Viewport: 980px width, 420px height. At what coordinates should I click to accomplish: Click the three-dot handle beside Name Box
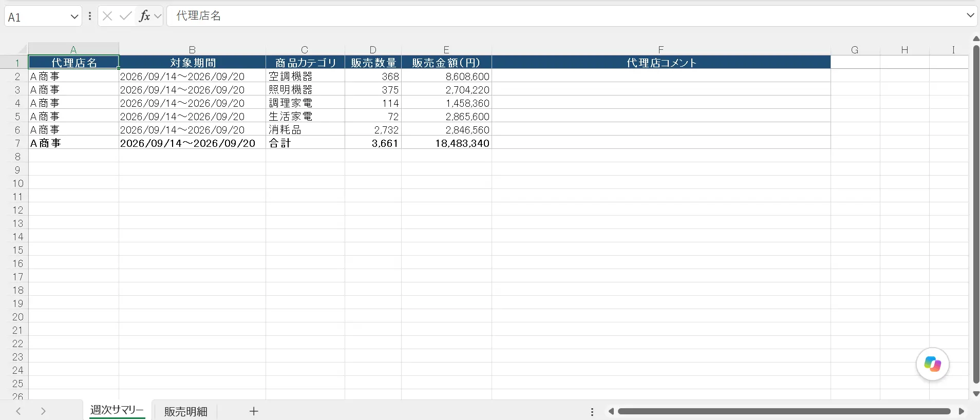[x=90, y=16]
